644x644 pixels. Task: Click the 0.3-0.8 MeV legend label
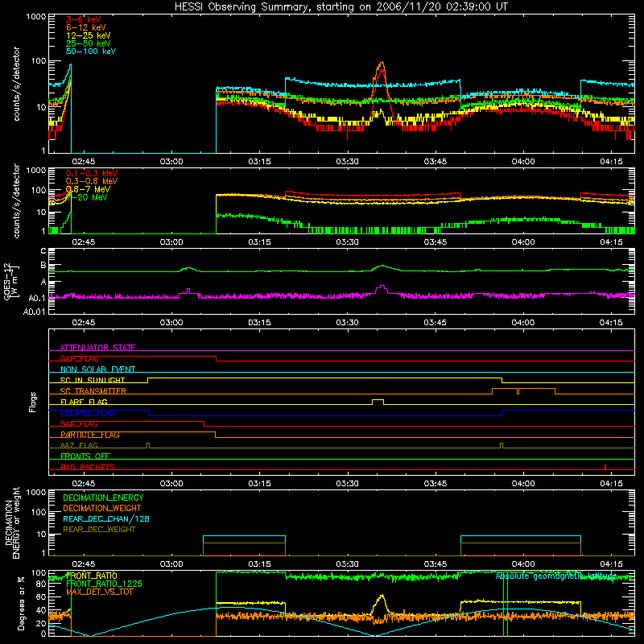pyautogui.click(x=92, y=181)
